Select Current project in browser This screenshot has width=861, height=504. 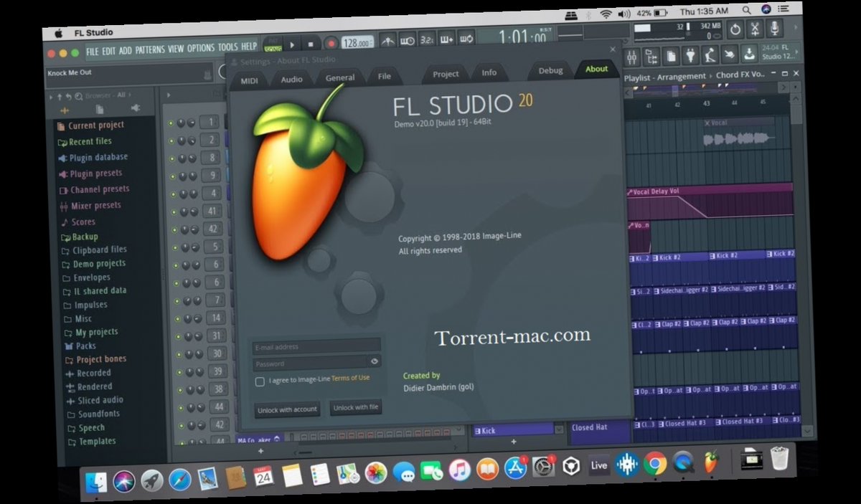pyautogui.click(x=96, y=125)
